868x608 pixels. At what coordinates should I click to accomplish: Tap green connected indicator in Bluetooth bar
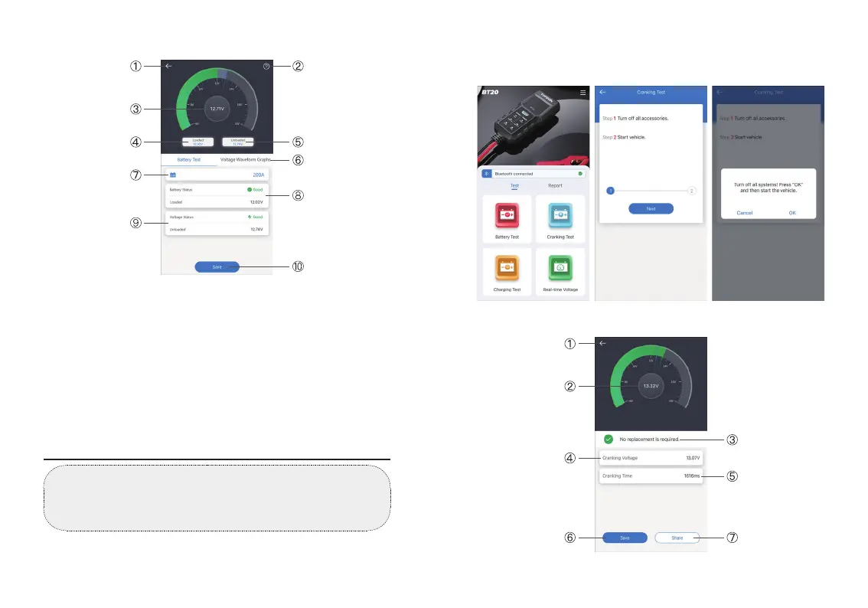pos(580,174)
